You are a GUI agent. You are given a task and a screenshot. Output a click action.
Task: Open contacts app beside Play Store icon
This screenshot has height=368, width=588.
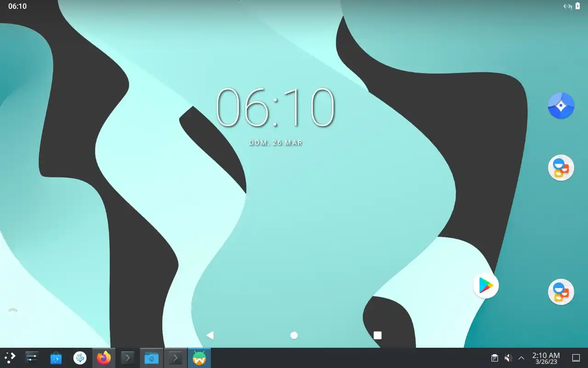point(561,292)
